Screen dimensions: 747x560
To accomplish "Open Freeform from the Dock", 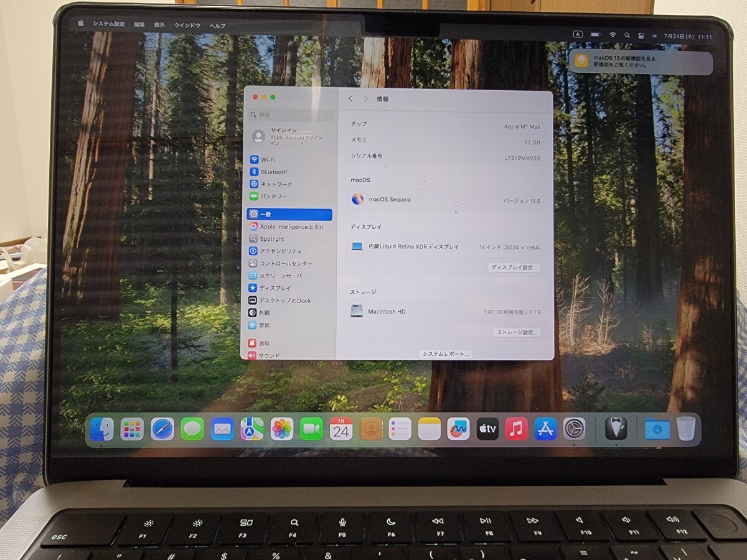I will point(458,429).
